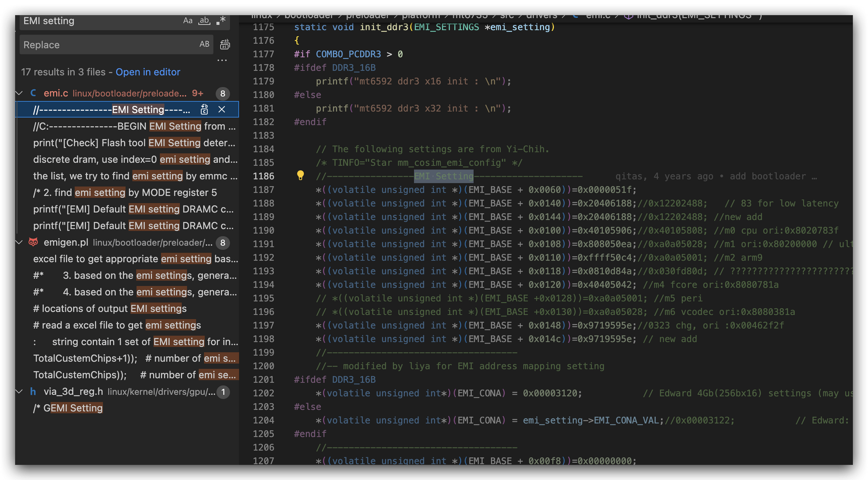Click Open in editor link

(148, 72)
